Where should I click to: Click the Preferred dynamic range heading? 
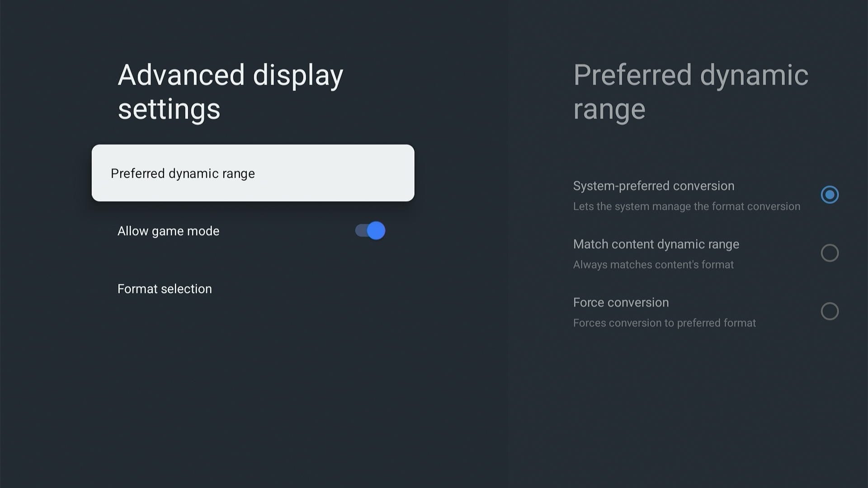click(x=691, y=90)
